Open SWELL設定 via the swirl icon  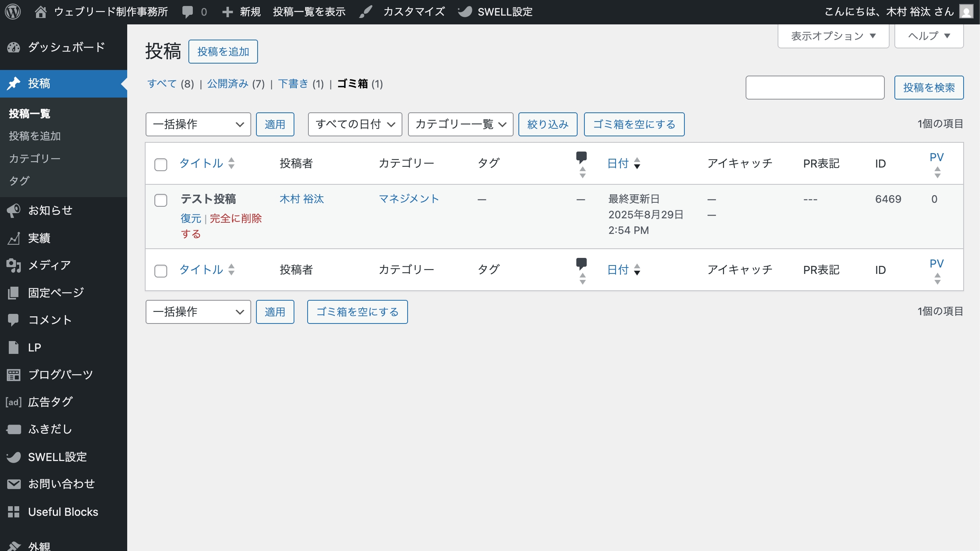pos(465,11)
